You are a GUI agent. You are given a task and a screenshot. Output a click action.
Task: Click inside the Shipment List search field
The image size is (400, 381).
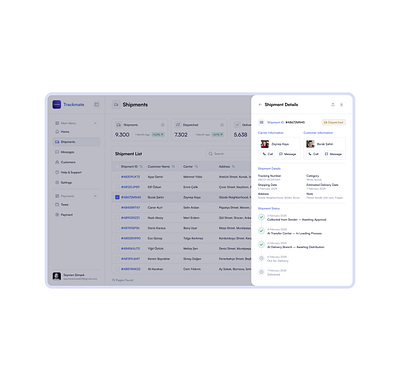coord(229,154)
